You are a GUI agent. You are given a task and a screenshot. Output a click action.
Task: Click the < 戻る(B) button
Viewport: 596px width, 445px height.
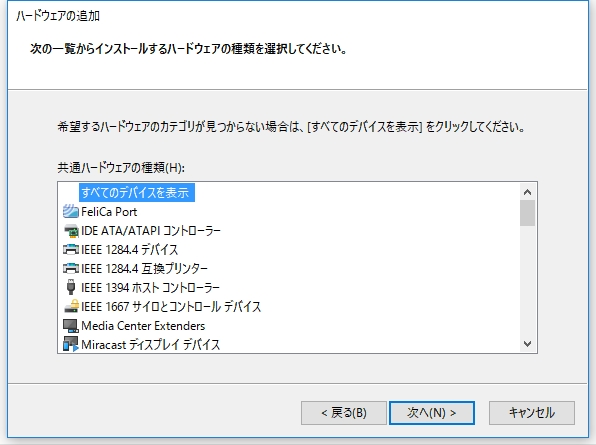(x=344, y=413)
